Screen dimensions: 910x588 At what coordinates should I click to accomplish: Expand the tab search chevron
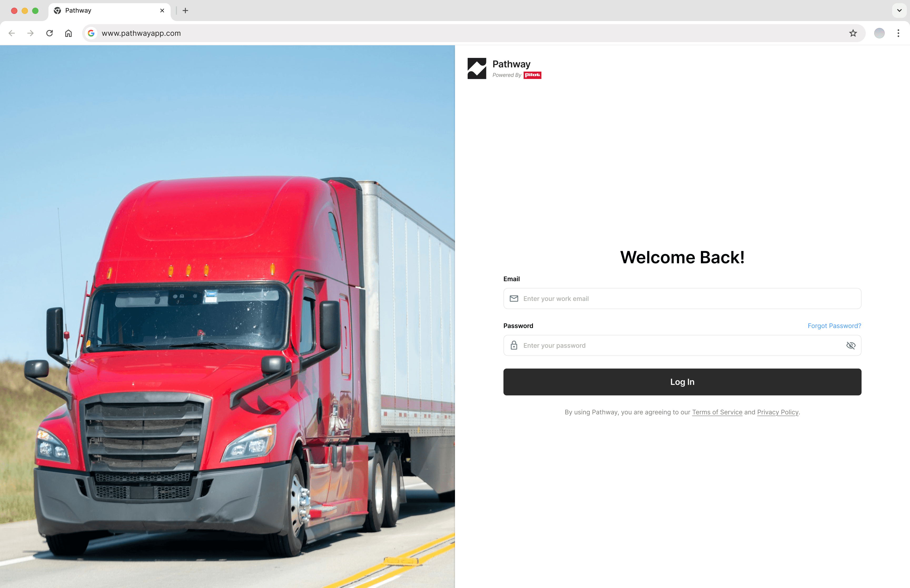pos(899,11)
